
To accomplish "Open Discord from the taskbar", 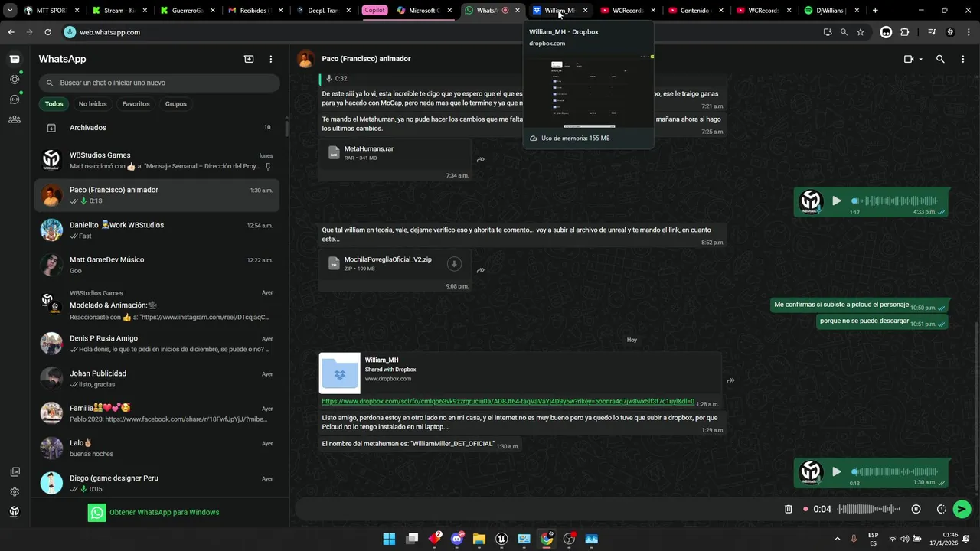I will pyautogui.click(x=458, y=539).
